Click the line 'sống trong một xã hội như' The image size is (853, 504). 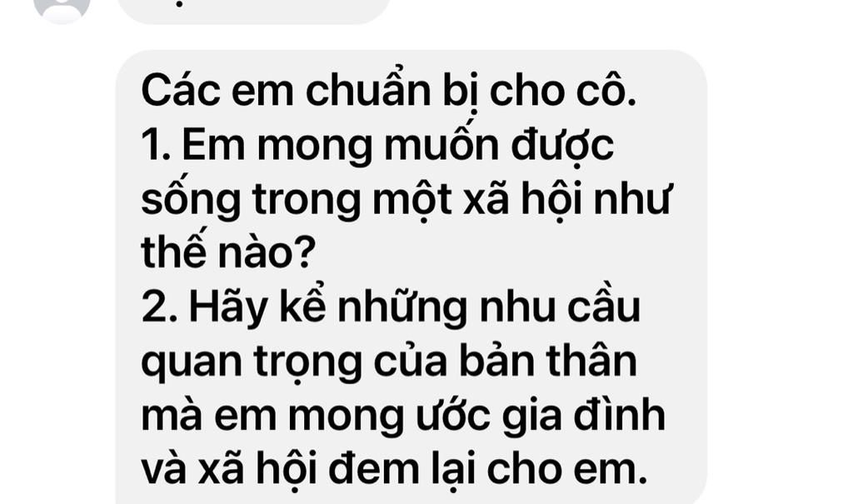[407, 200]
